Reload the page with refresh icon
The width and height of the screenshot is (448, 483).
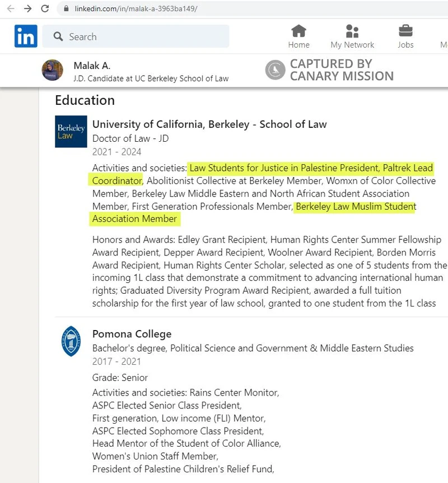click(x=45, y=8)
